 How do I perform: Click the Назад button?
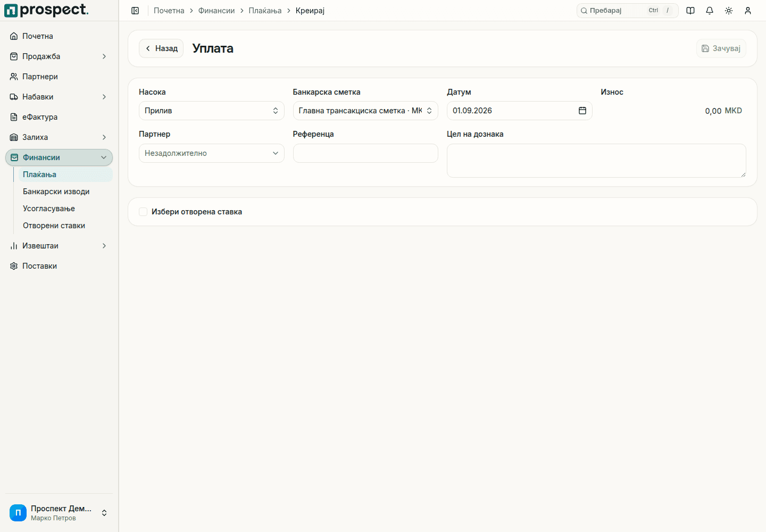[161, 48]
